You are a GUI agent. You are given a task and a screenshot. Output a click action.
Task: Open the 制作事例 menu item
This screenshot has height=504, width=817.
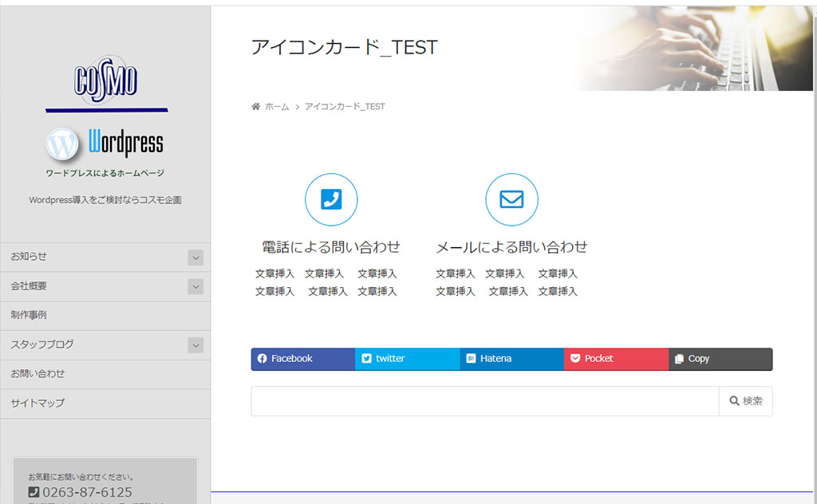tap(29, 315)
